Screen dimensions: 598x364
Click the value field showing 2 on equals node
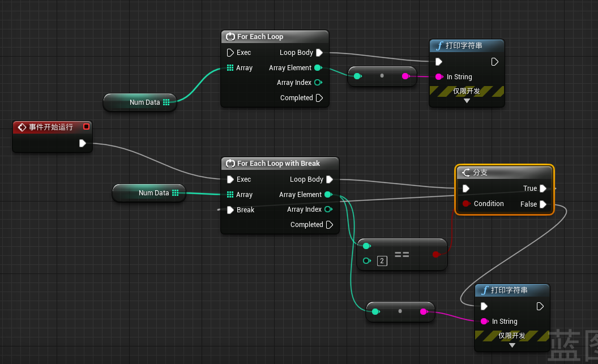pyautogui.click(x=382, y=261)
